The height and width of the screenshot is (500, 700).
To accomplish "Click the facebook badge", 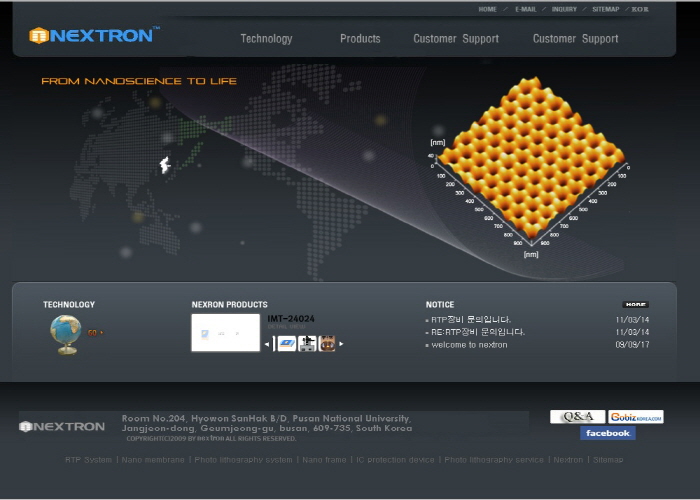I will click(608, 433).
